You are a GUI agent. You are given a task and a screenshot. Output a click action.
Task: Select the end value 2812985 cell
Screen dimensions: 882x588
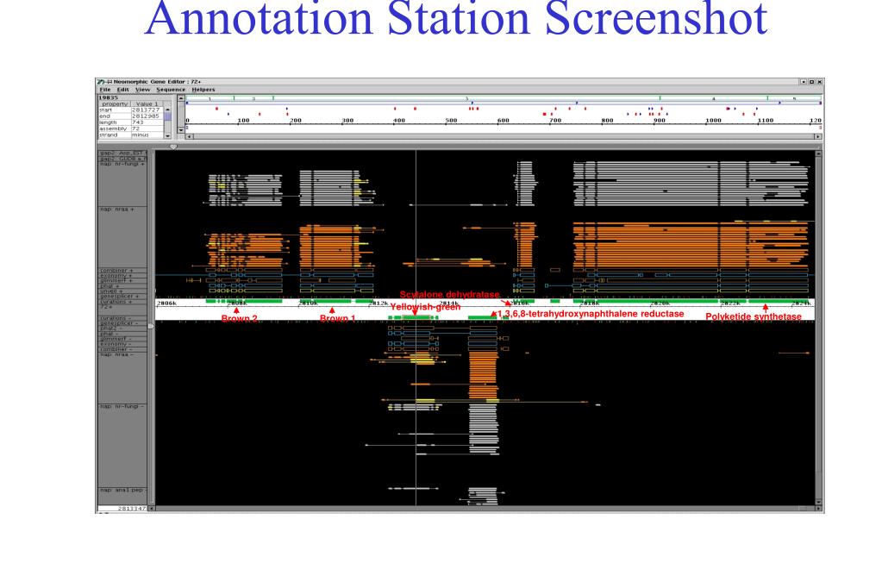[x=147, y=116]
